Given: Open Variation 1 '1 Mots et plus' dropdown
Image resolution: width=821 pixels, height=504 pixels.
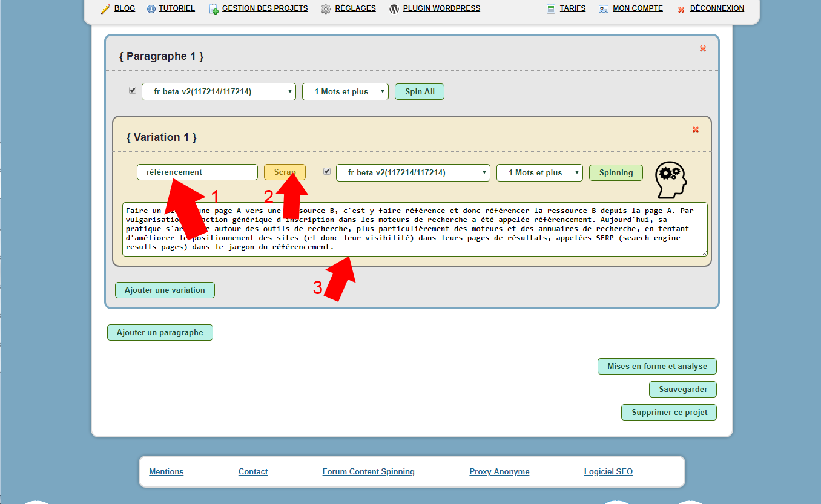Looking at the screenshot, I should [539, 172].
